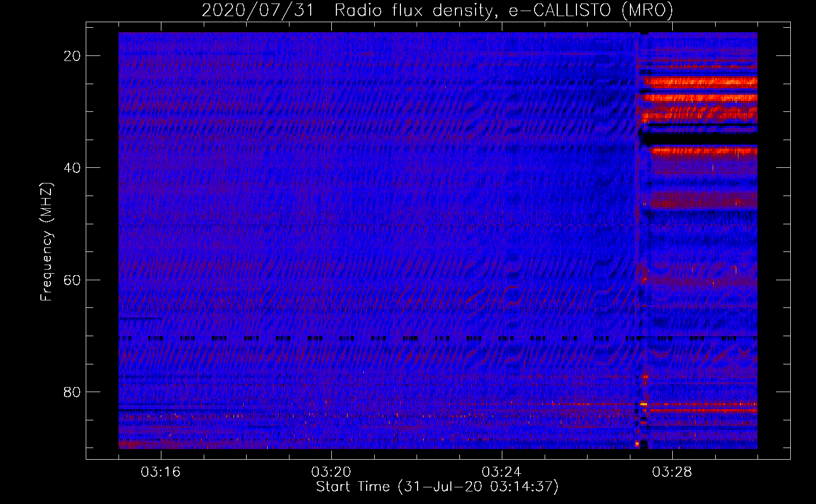Click the 'Frequency (MHZ)' y-axis label
The height and width of the screenshot is (504, 816).
pyautogui.click(x=47, y=242)
